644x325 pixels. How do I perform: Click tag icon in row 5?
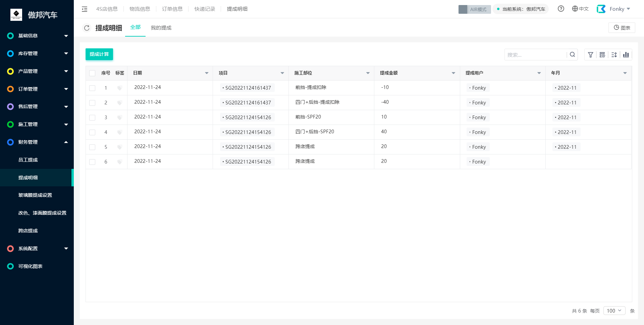click(119, 147)
